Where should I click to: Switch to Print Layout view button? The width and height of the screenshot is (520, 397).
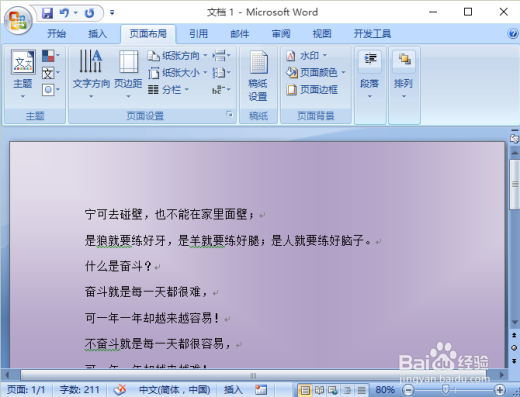[305, 390]
